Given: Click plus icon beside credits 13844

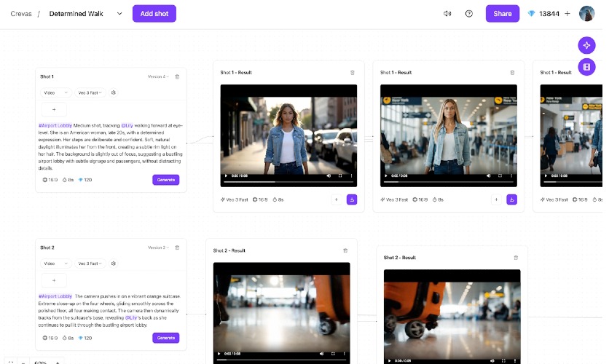Looking at the screenshot, I should tap(567, 14).
